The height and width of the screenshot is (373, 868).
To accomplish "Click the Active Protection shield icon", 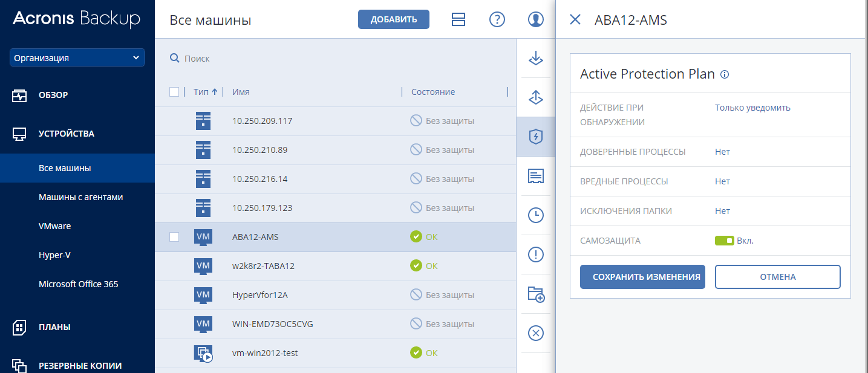I will point(536,137).
